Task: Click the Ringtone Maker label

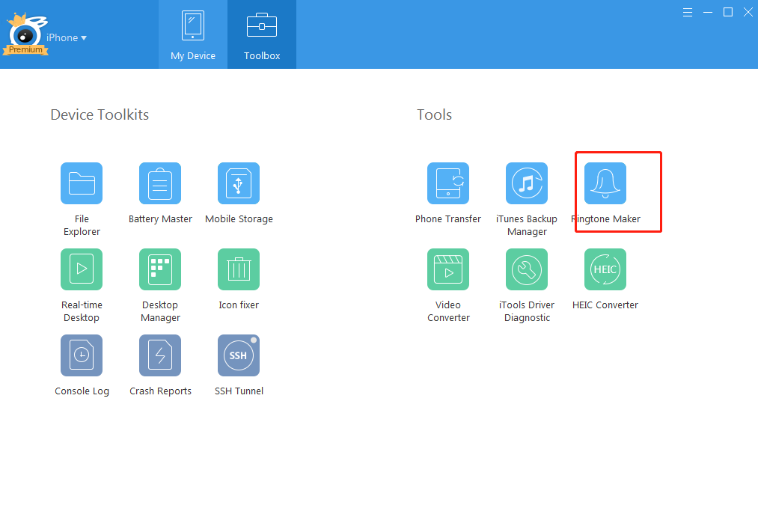Action: click(605, 219)
